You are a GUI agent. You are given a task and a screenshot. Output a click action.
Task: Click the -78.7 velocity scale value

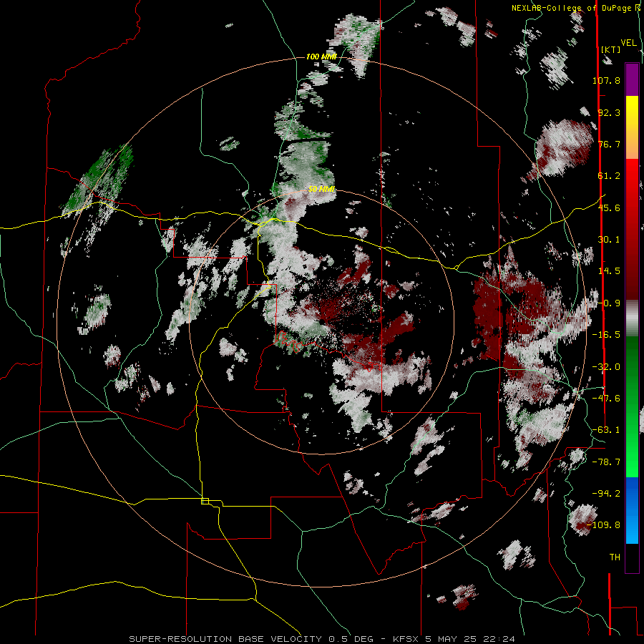click(606, 462)
